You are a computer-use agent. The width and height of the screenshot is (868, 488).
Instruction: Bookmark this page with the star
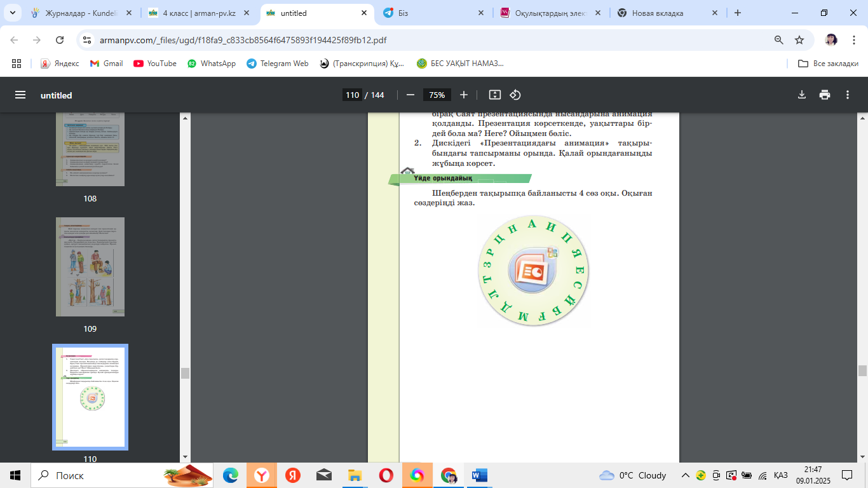799,40
